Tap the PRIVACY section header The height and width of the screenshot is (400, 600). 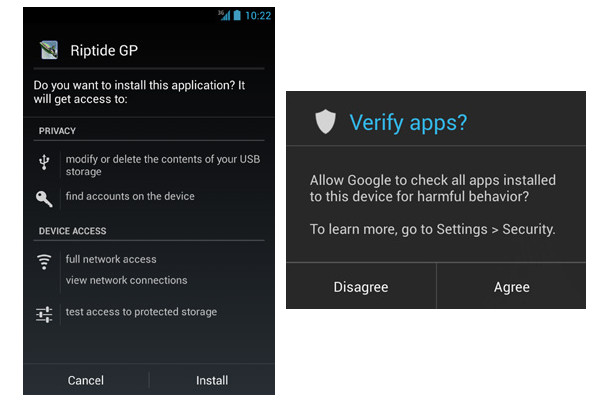(x=57, y=131)
